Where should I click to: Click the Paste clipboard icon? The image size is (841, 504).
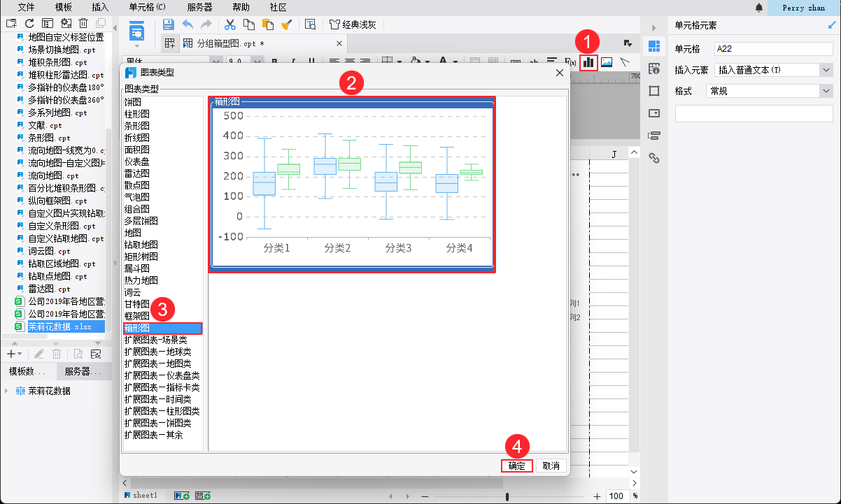(x=267, y=24)
